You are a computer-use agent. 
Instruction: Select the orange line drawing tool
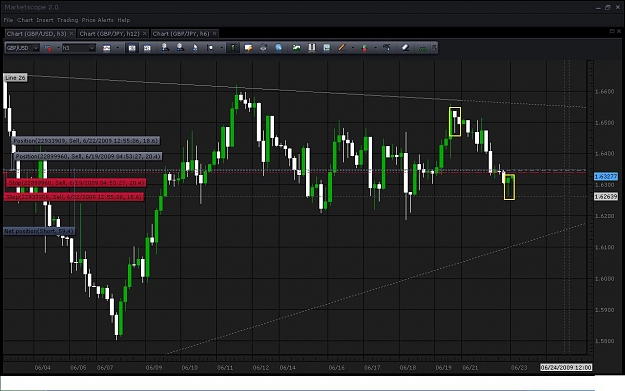[x=342, y=48]
